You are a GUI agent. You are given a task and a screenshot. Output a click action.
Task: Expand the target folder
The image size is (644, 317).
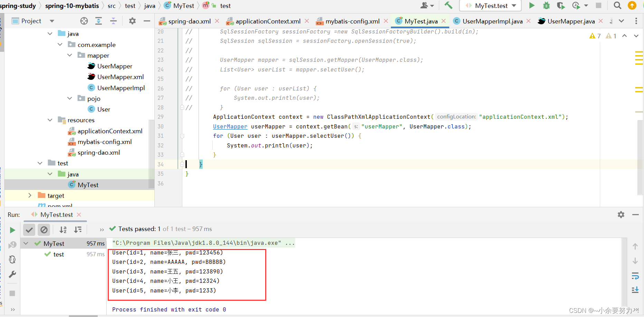click(30, 195)
